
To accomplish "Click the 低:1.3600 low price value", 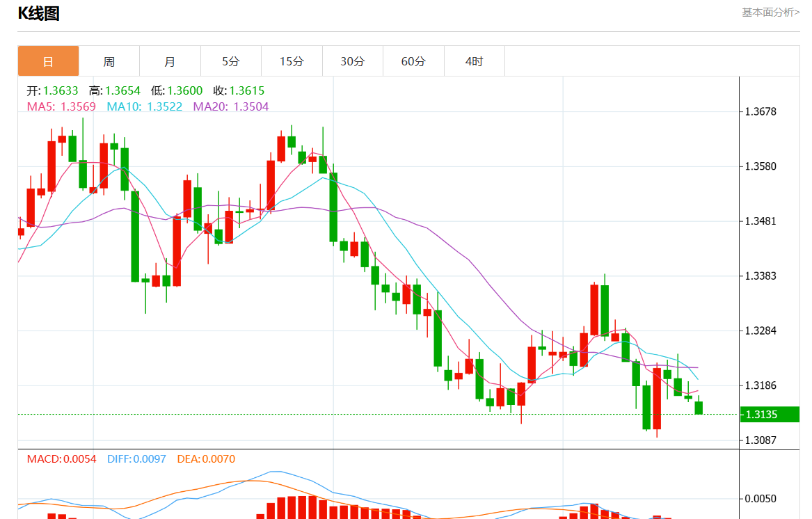I will [177, 90].
